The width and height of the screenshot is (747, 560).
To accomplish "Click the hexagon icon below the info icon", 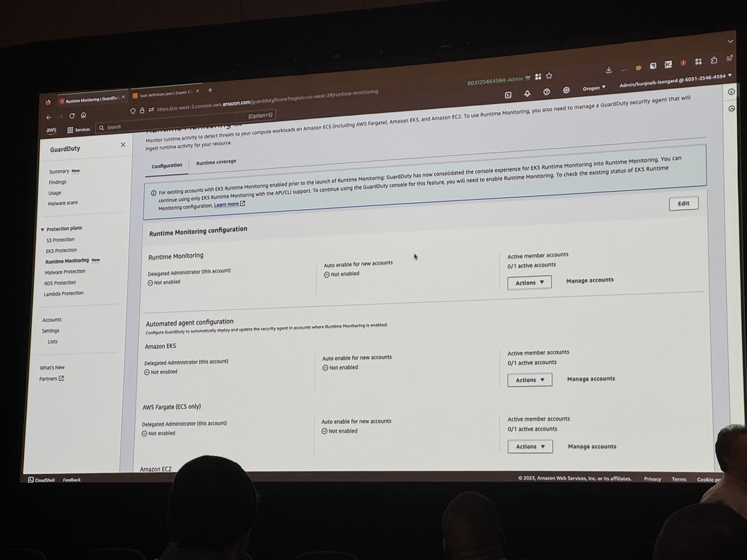I will [731, 108].
